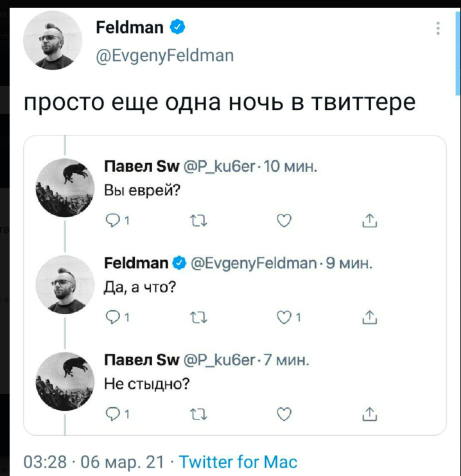461x476 pixels.
Task: Like the "Не стыдно?" tweet
Action: 283,414
